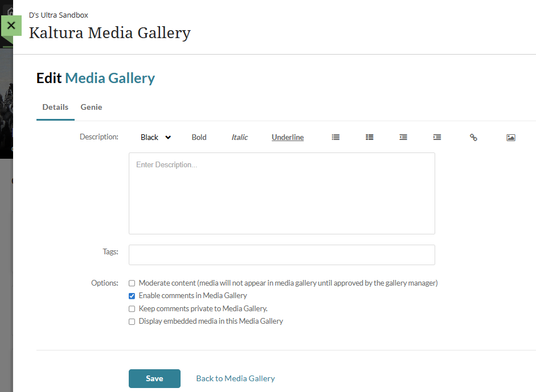Switch to the Genie tab

(91, 107)
